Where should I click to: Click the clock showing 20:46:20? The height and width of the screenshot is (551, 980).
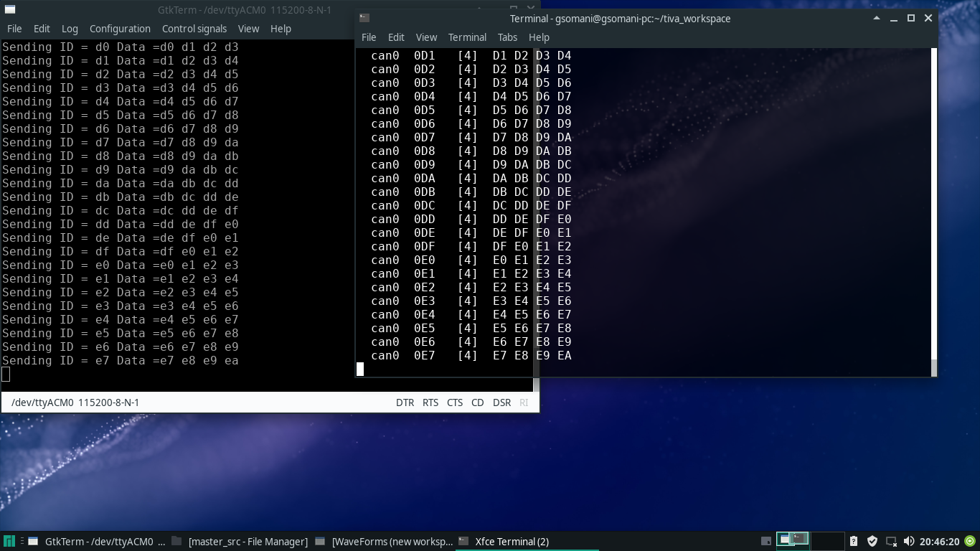[x=939, y=542]
